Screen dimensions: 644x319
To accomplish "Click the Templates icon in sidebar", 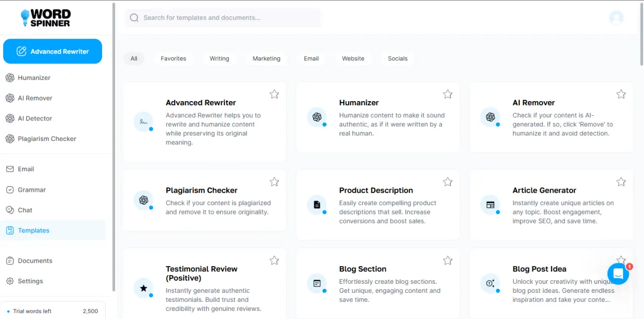I will coord(10,230).
